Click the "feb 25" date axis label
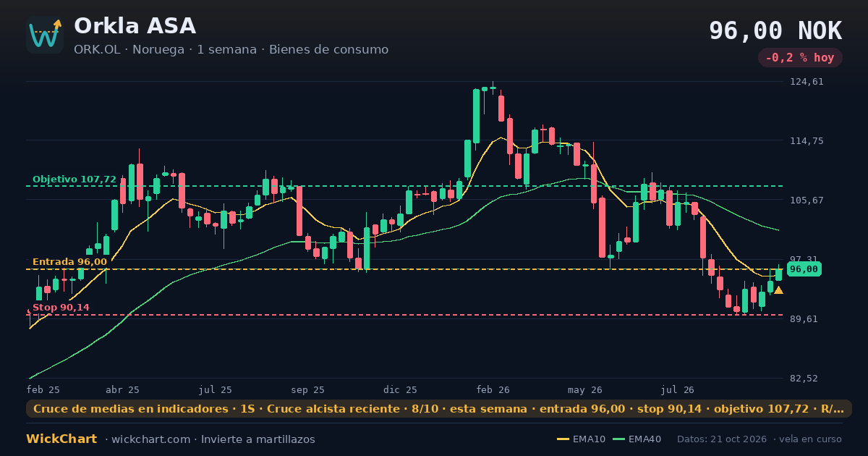 [43, 389]
